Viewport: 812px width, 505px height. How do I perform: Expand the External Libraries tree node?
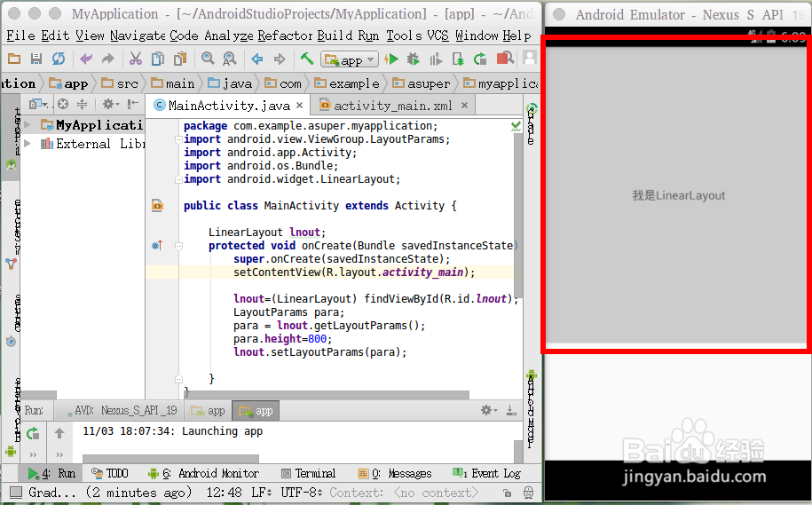[x=28, y=144]
